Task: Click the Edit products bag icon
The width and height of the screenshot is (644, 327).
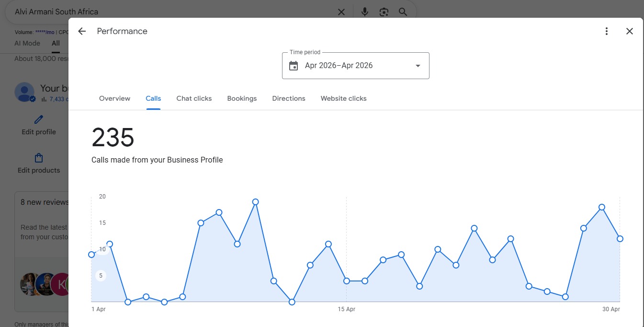Action: (39, 158)
